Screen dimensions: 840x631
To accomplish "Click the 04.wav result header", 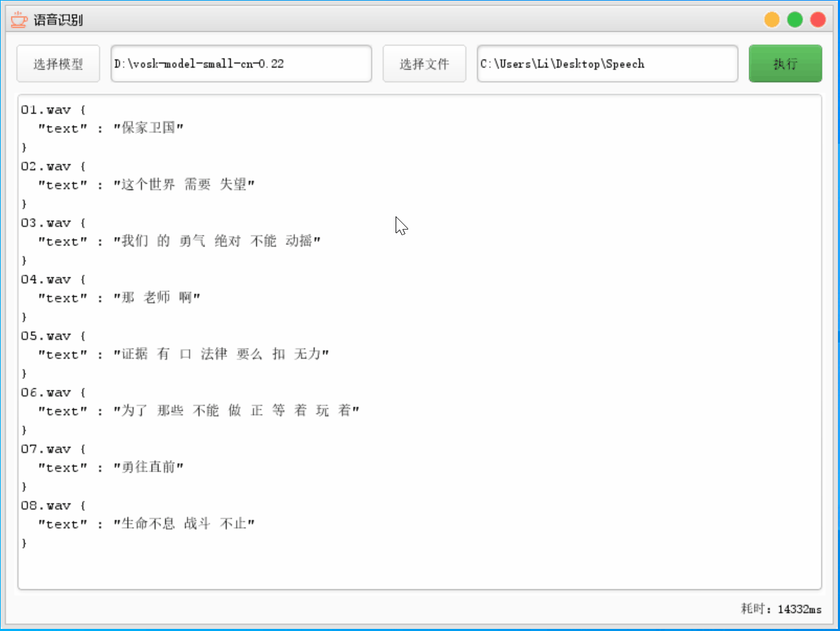I will (52, 279).
